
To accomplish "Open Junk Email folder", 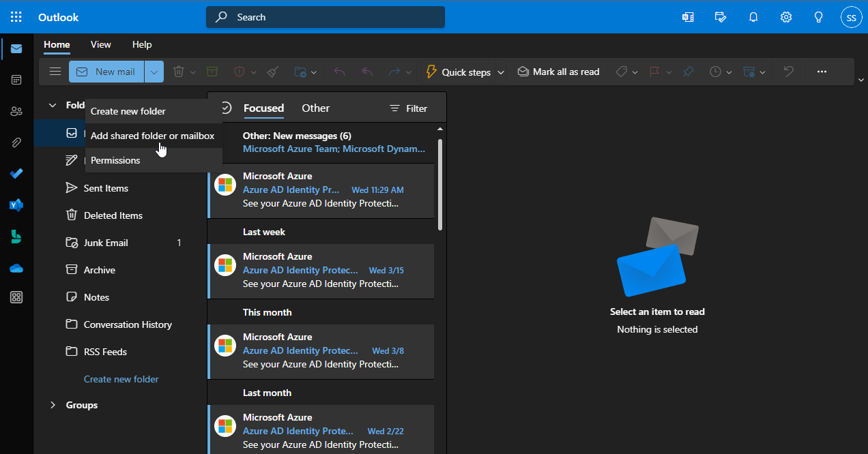I will click(x=120, y=243).
